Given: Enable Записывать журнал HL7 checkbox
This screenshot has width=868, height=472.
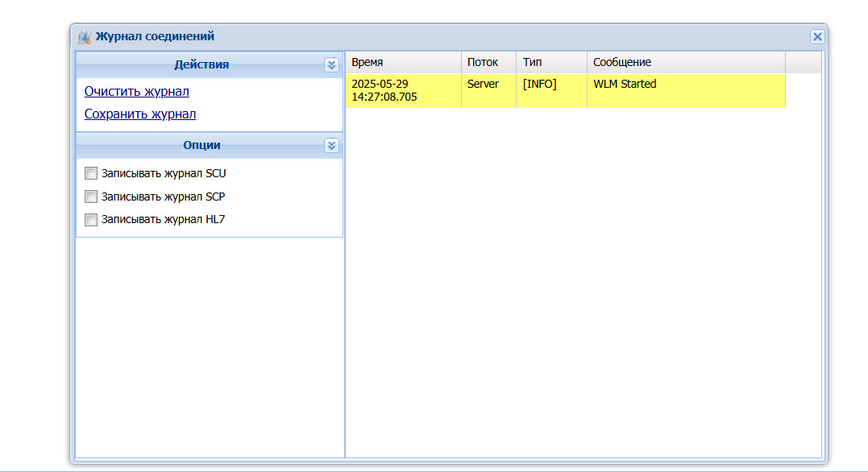Looking at the screenshot, I should (x=91, y=220).
